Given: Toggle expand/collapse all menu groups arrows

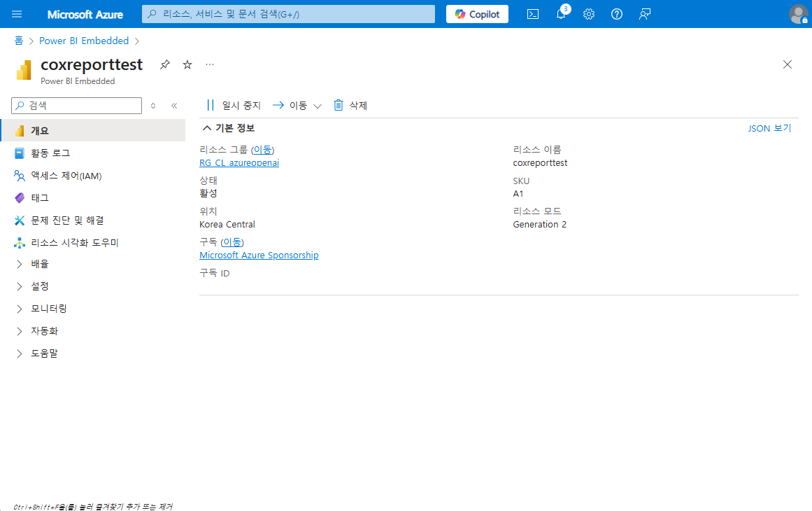Looking at the screenshot, I should coord(153,105).
